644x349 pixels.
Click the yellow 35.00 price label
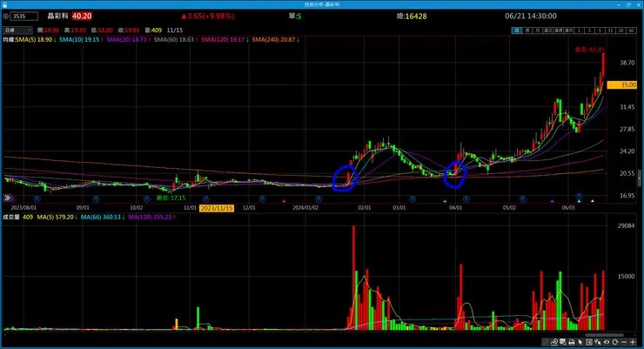coord(622,85)
